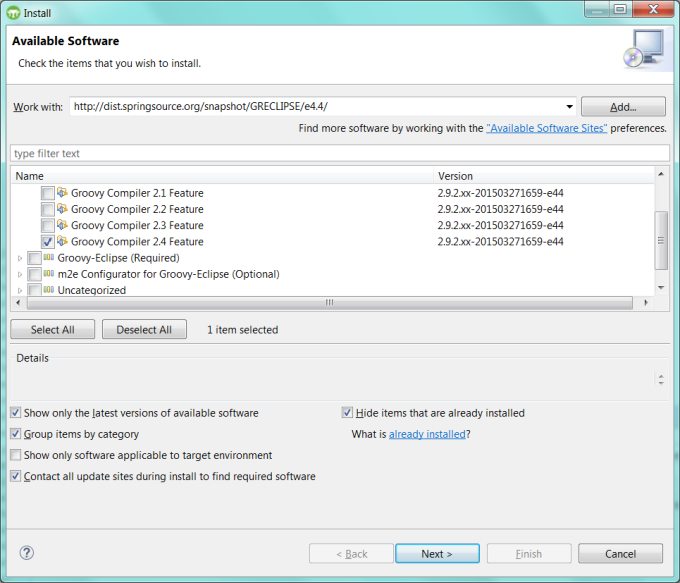The image size is (680, 583).
Task: Click the vertical scrollbar thumb in the software list
Action: click(x=661, y=240)
